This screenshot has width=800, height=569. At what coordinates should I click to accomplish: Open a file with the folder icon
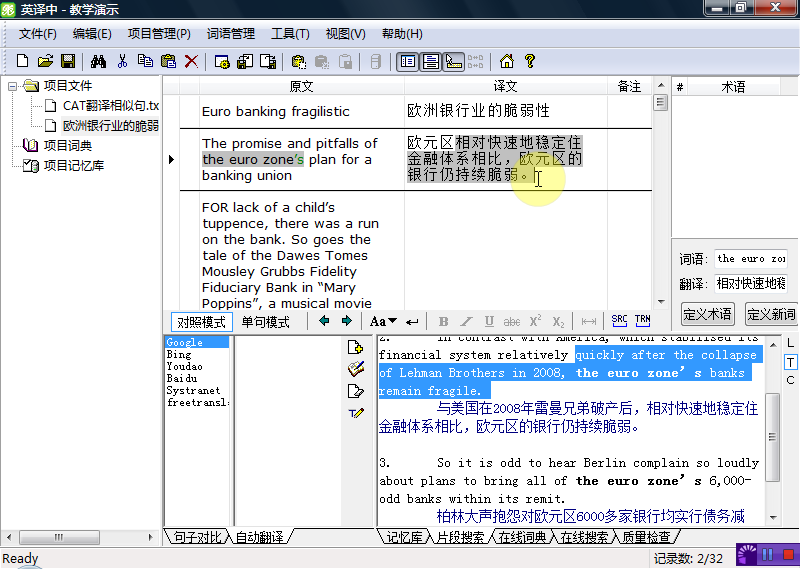(45, 61)
